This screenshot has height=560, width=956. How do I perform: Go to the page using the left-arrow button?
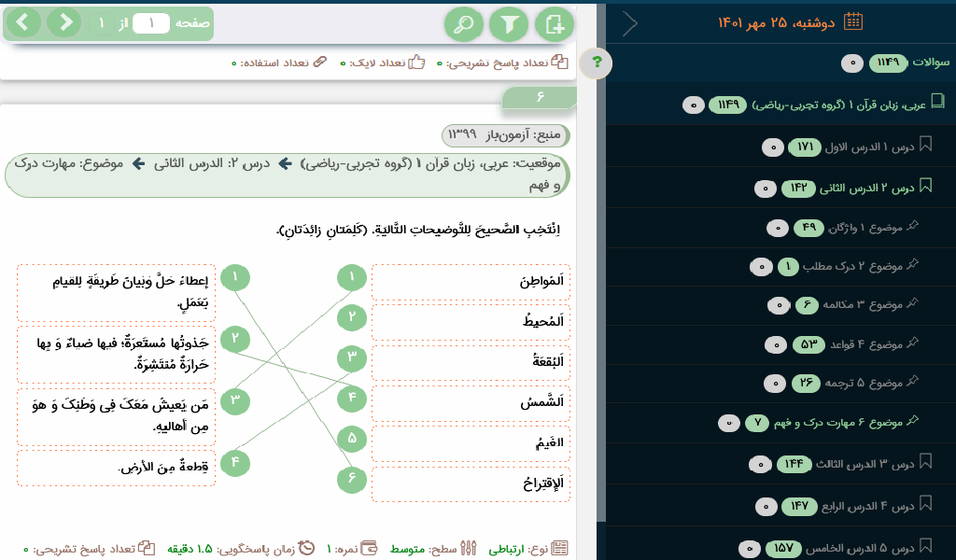coord(23,23)
